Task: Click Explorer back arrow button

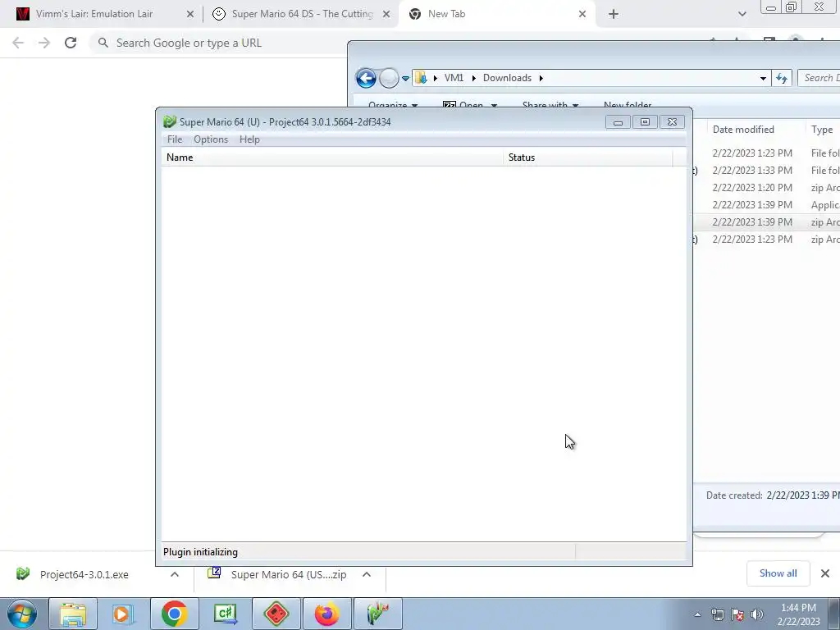Action: point(366,78)
